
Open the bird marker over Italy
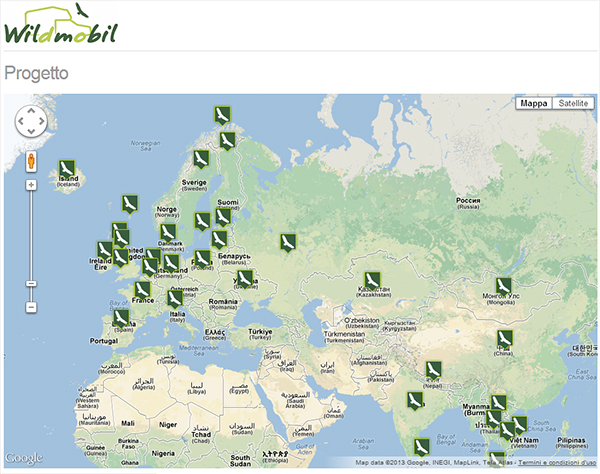[175, 298]
